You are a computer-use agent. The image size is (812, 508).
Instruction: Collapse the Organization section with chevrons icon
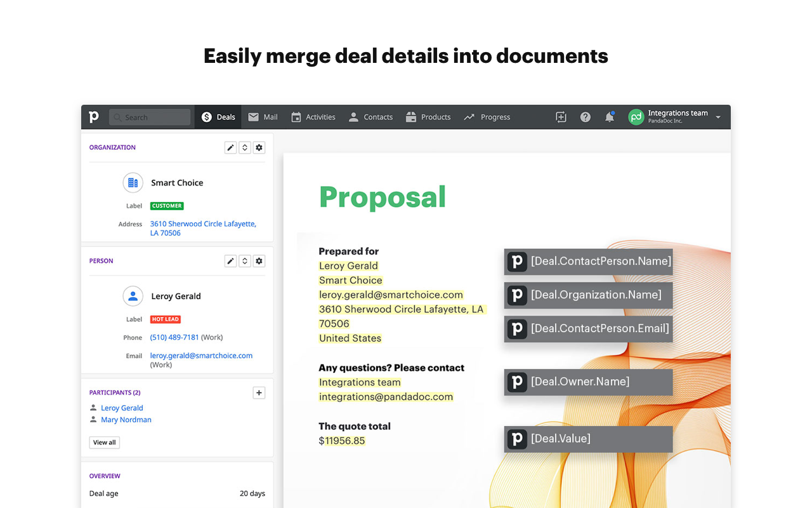(x=245, y=147)
